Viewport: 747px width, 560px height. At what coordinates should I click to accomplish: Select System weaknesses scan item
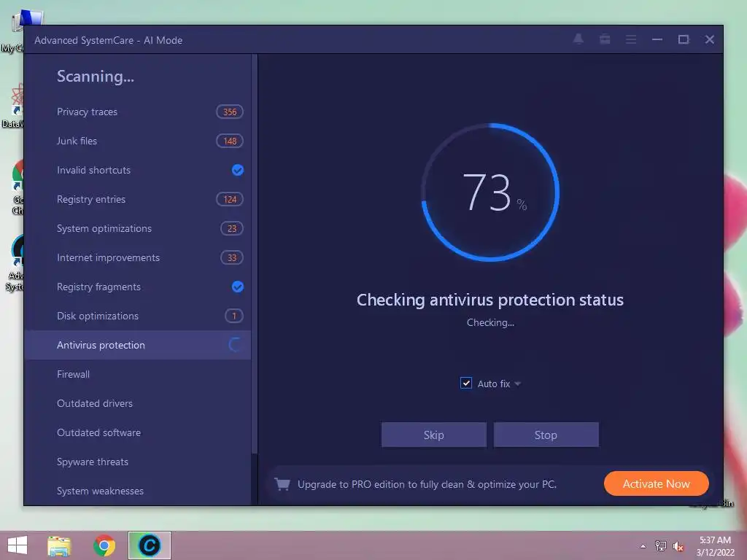[x=138, y=491]
